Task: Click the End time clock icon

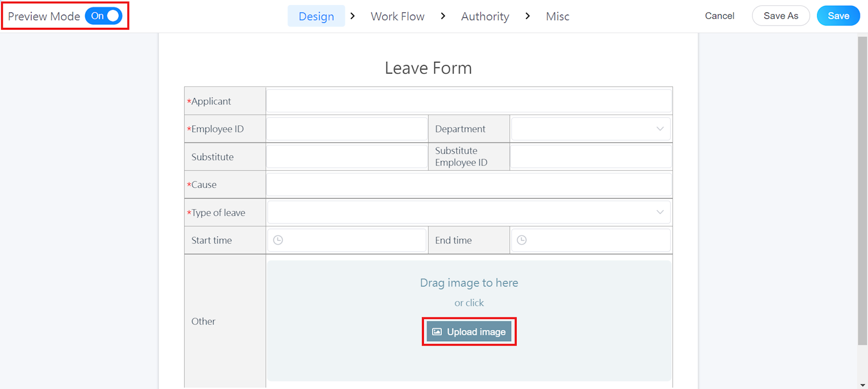Action: (x=522, y=240)
